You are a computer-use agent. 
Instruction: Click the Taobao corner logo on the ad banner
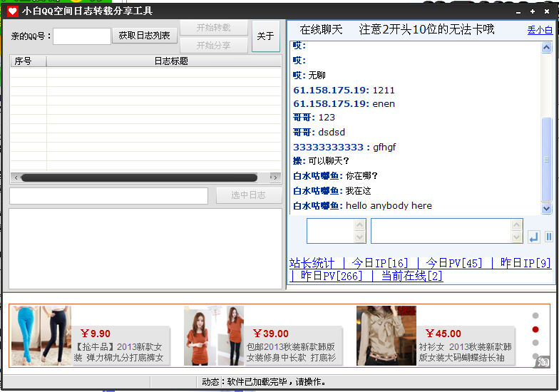point(542,362)
